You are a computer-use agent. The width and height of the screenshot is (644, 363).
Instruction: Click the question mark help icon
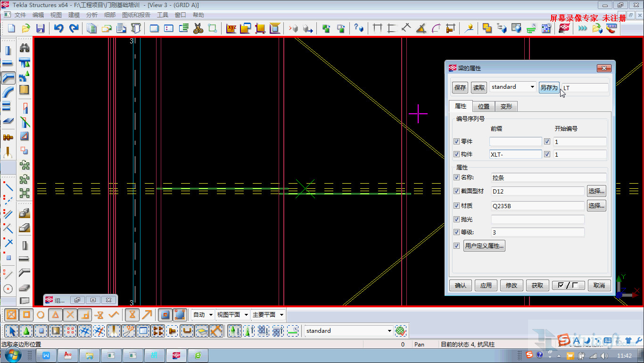click(359, 28)
